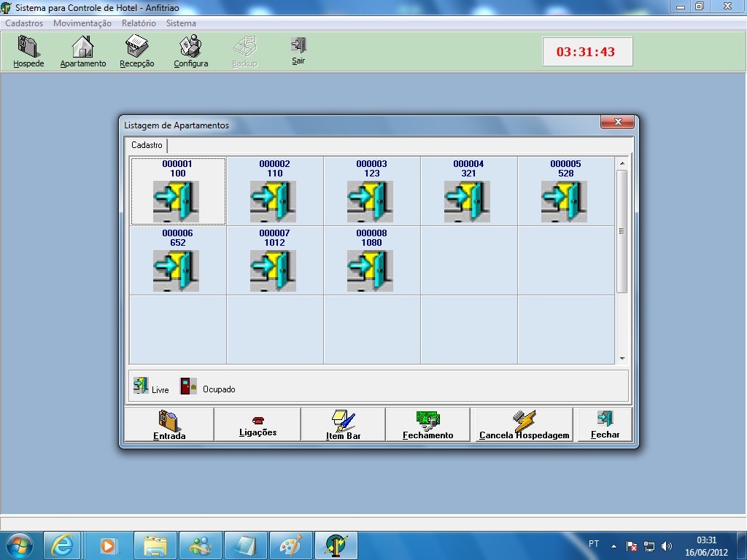Click the Sair exit icon
This screenshot has width=747, height=560.
pyautogui.click(x=298, y=50)
